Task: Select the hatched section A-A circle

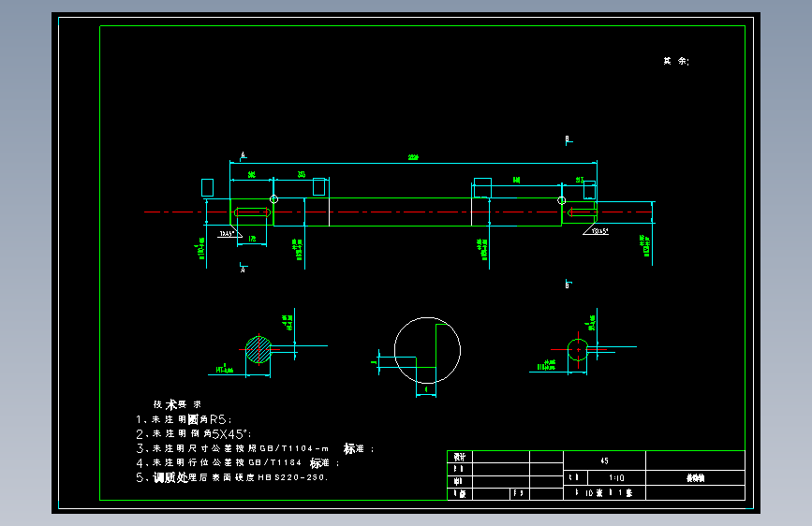Action: coord(258,349)
